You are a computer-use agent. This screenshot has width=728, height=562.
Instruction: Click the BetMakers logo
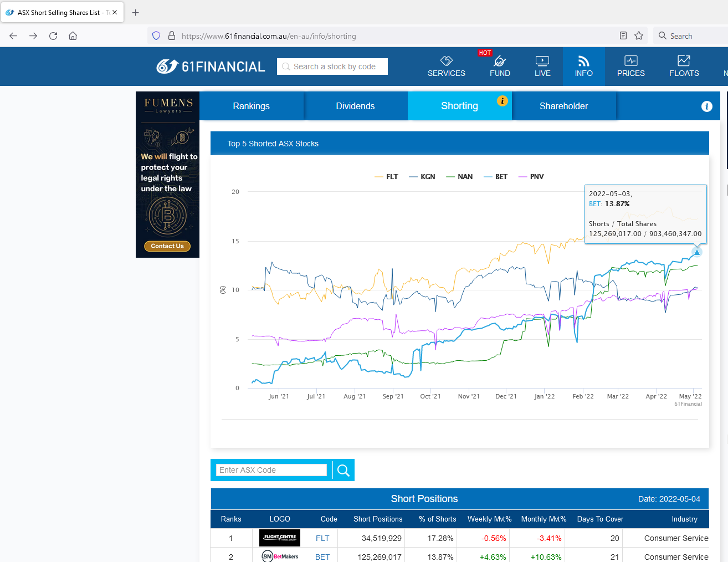click(280, 556)
